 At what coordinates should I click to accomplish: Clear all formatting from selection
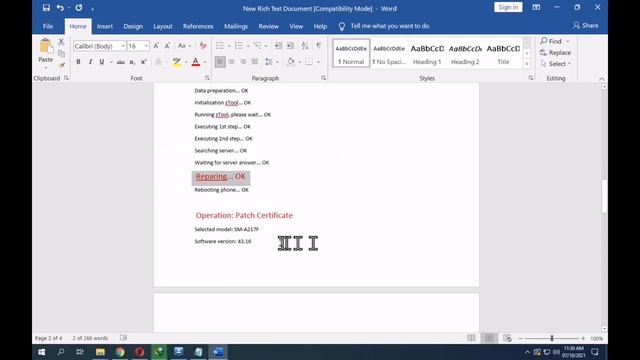(x=203, y=46)
